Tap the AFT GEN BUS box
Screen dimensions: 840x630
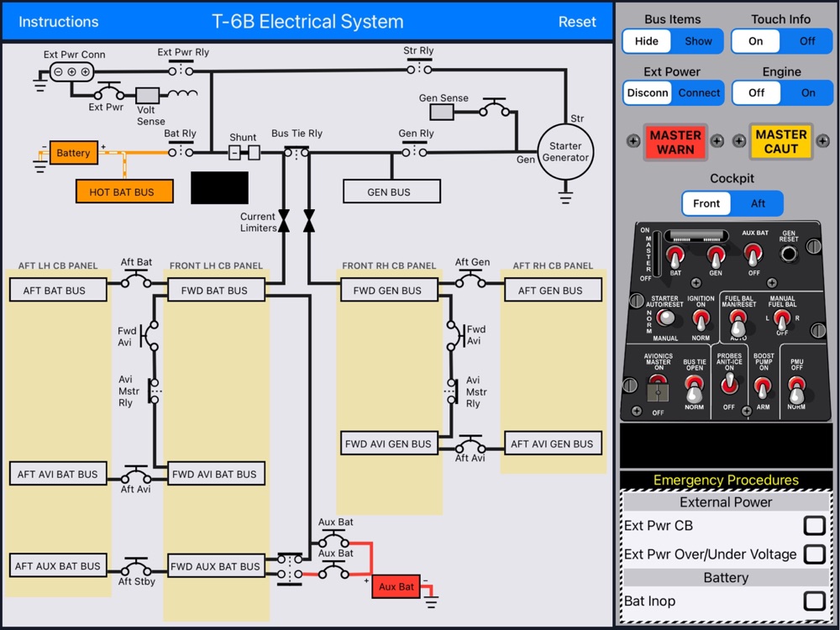(553, 291)
